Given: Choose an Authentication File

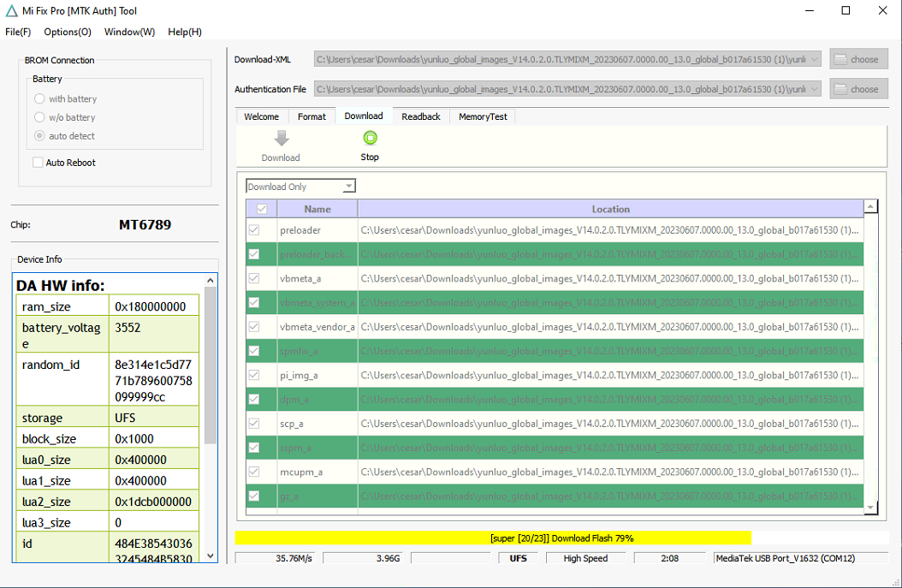Looking at the screenshot, I should (858, 89).
